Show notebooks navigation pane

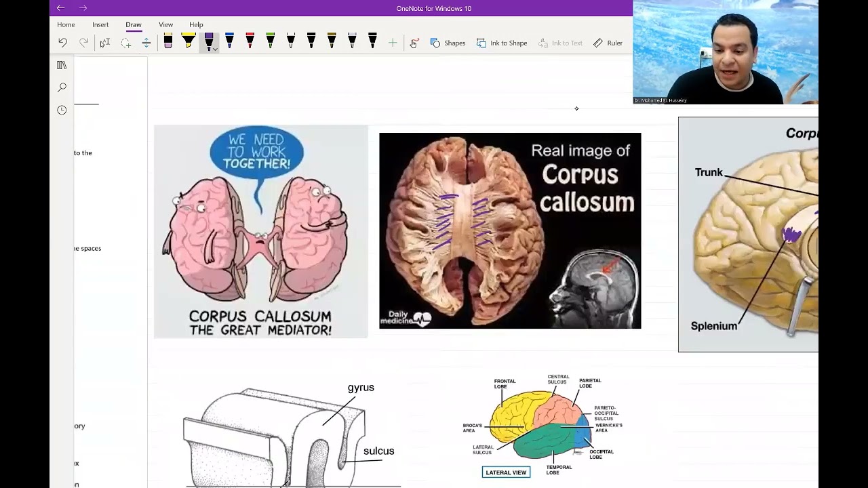pyautogui.click(x=62, y=65)
